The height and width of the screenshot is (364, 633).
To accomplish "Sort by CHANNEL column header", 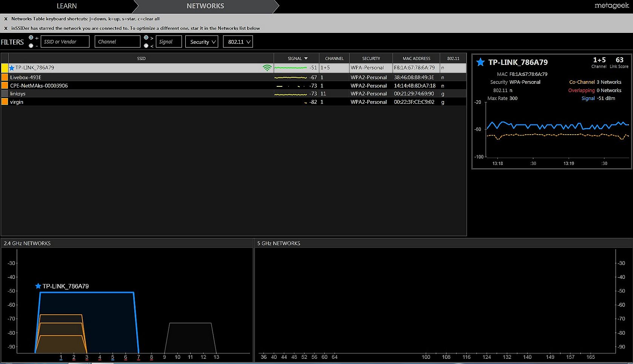I will click(x=334, y=58).
